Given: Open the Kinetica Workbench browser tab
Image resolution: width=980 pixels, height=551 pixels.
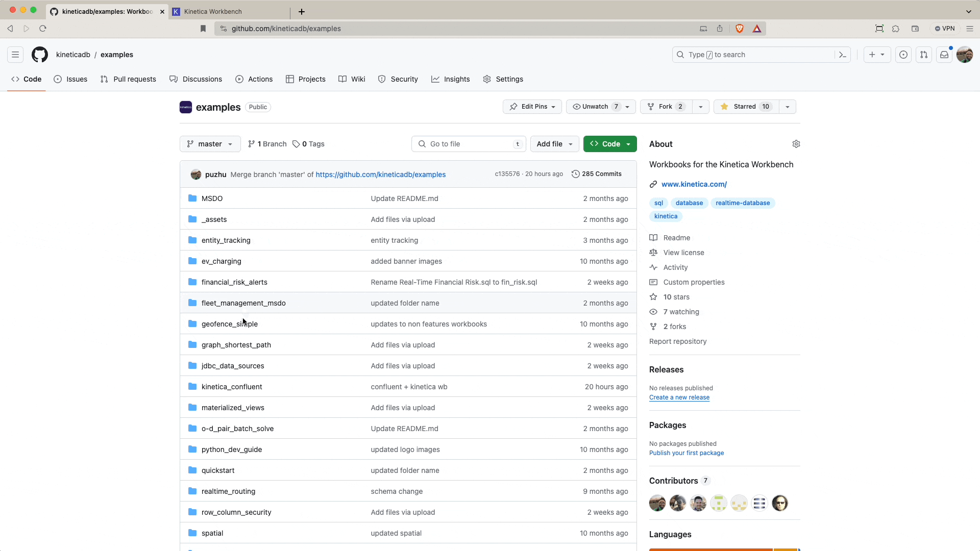Looking at the screenshot, I should pos(213,11).
